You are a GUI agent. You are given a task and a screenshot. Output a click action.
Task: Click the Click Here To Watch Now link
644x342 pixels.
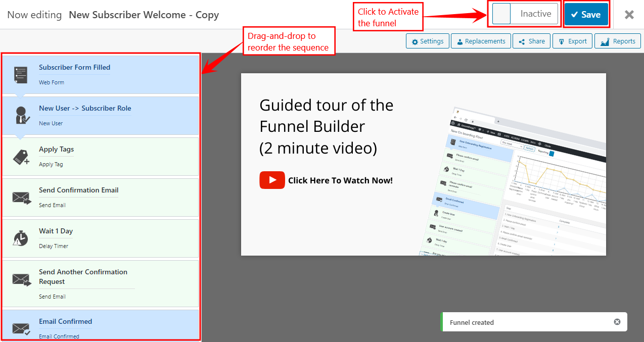[340, 180]
